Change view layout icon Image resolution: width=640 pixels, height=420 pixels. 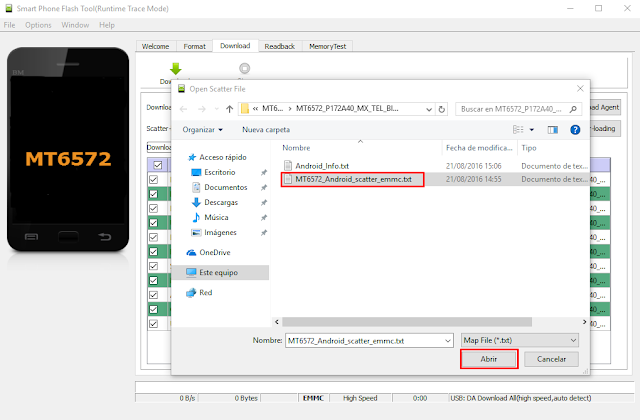point(518,130)
